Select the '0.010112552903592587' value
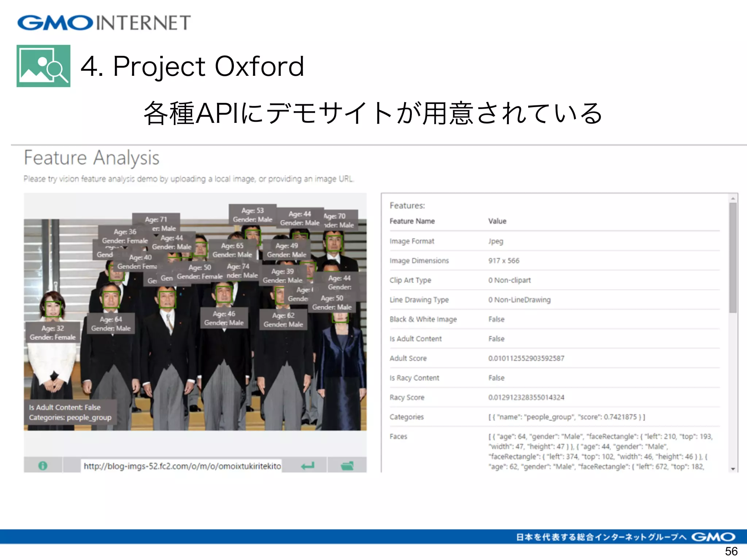Viewport: 747px width, 560px height. tap(526, 358)
